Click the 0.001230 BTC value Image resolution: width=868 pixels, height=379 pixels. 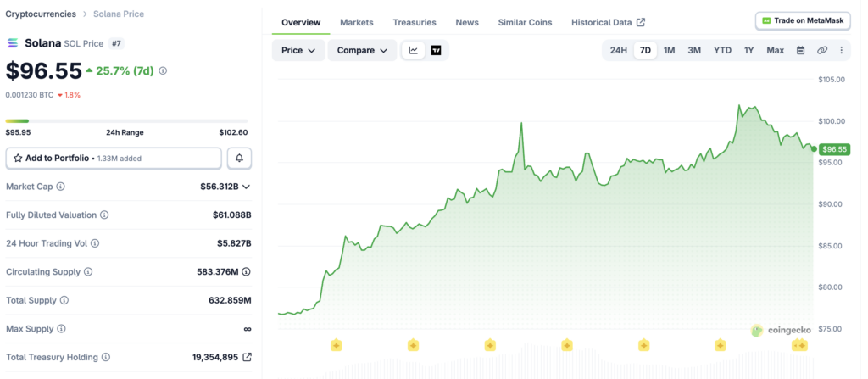[x=30, y=95]
